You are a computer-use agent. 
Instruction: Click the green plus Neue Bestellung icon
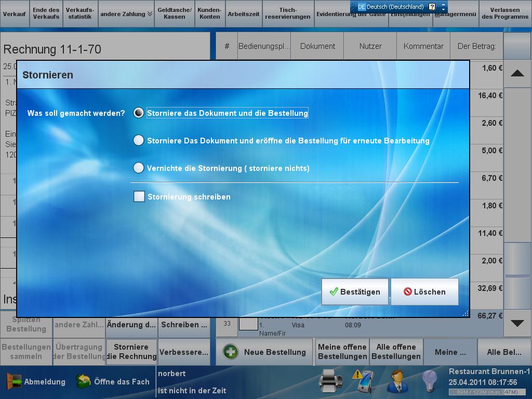pyautogui.click(x=231, y=352)
